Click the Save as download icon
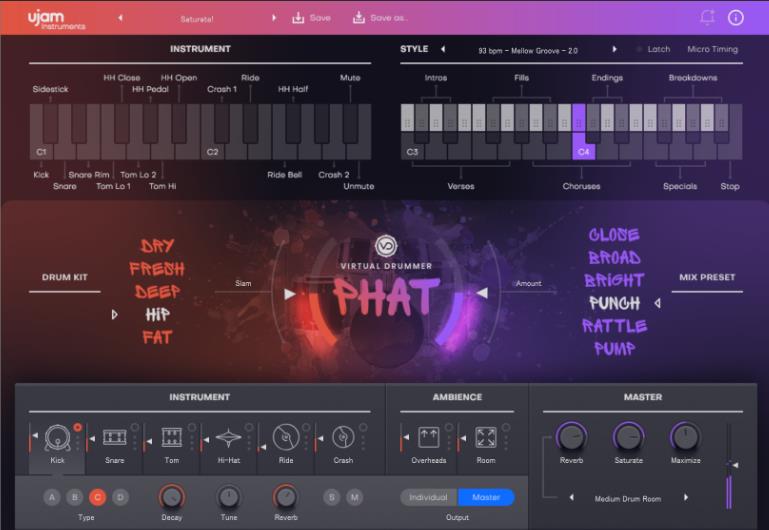 [x=359, y=18]
